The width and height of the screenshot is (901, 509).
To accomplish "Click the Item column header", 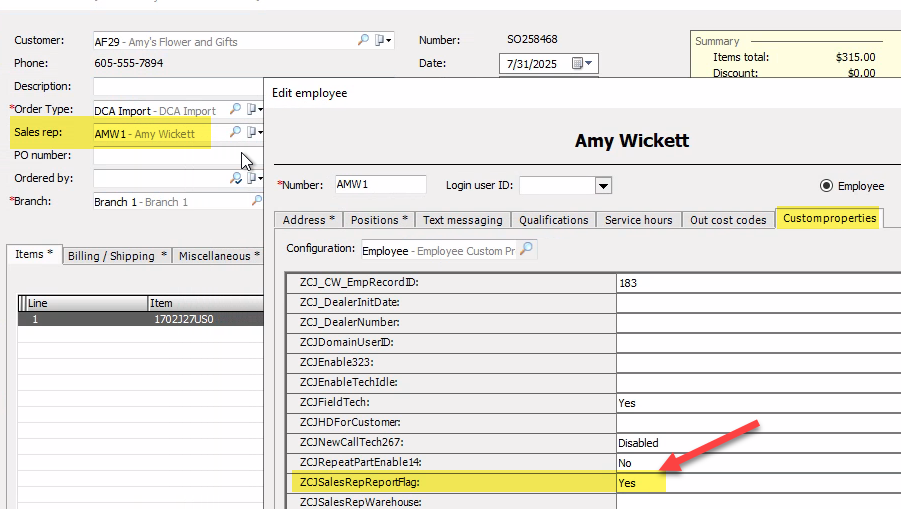I will (x=206, y=303).
